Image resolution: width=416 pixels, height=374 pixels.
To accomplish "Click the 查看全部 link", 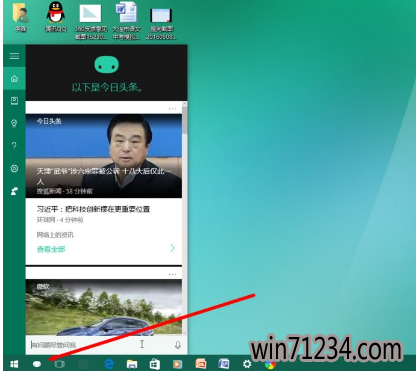I will click(x=51, y=249).
